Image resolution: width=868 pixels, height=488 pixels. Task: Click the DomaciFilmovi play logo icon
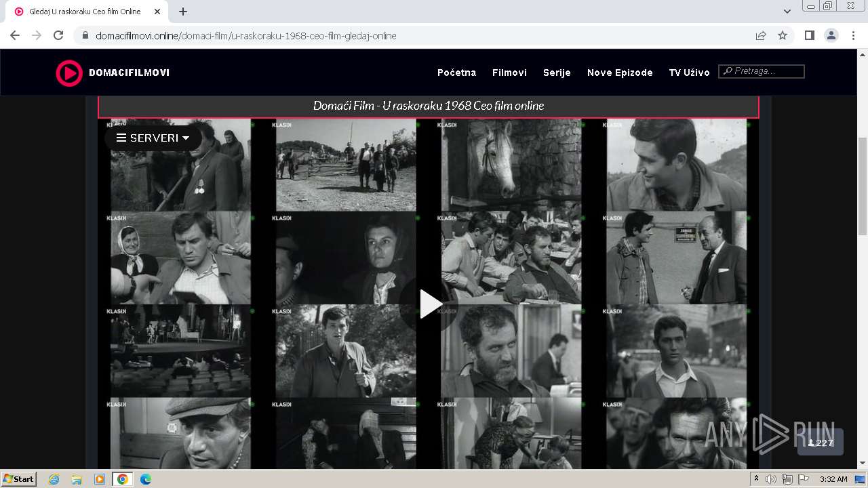point(69,73)
